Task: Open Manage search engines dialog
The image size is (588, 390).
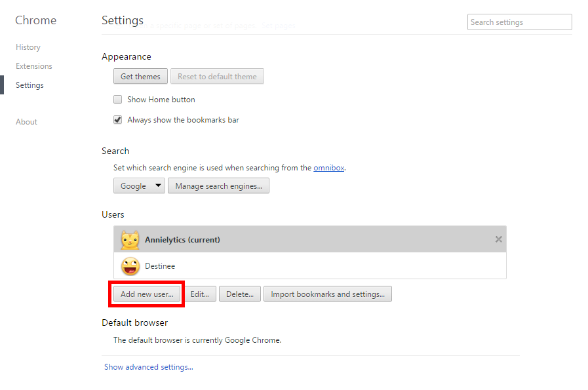Action: pos(218,186)
